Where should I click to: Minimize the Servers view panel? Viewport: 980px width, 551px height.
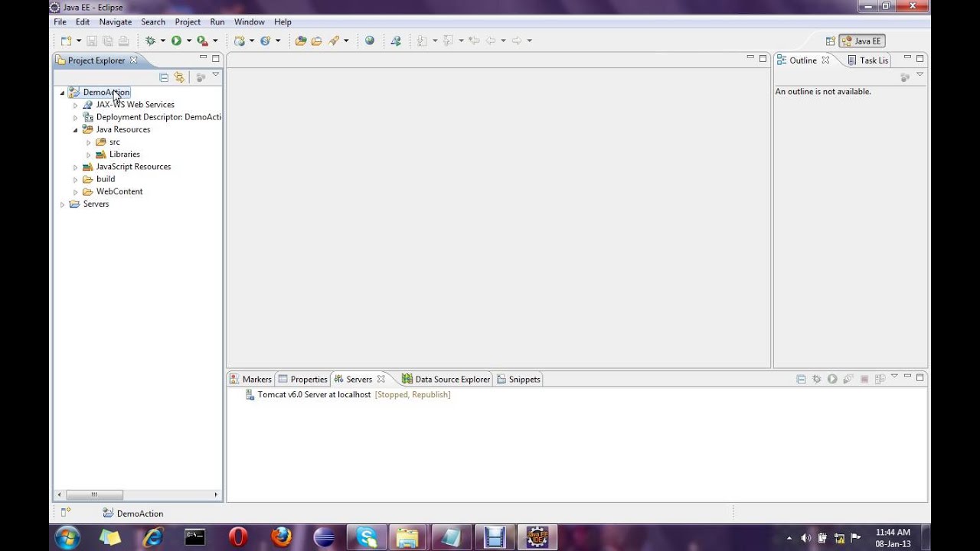(907, 377)
